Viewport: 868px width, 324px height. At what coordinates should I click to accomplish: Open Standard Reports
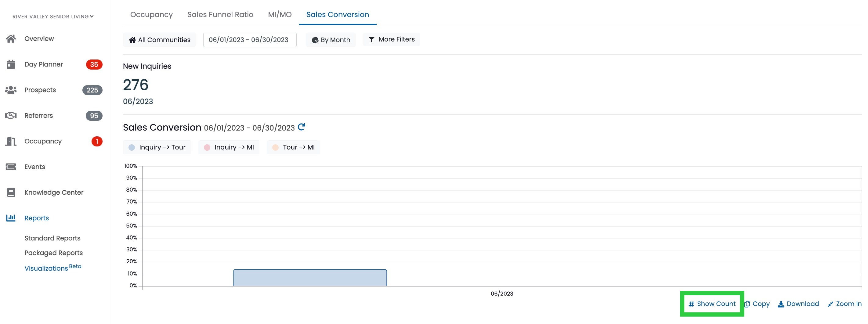tap(52, 238)
